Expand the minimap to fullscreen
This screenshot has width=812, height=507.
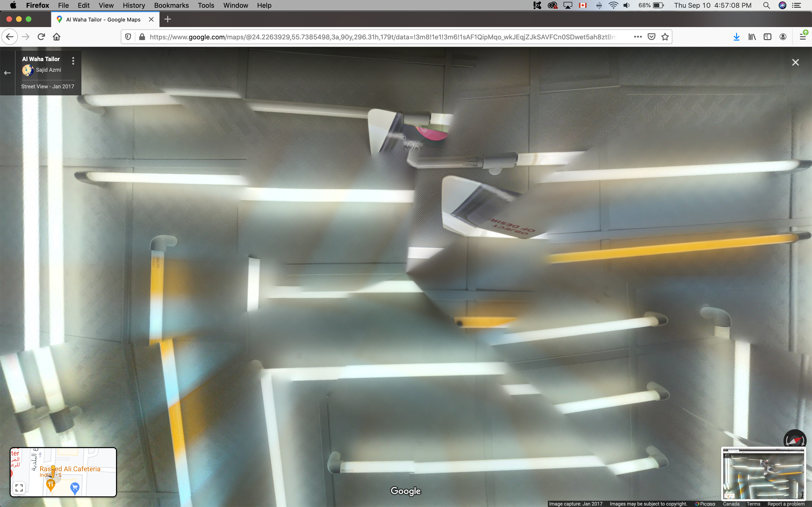coord(19,487)
